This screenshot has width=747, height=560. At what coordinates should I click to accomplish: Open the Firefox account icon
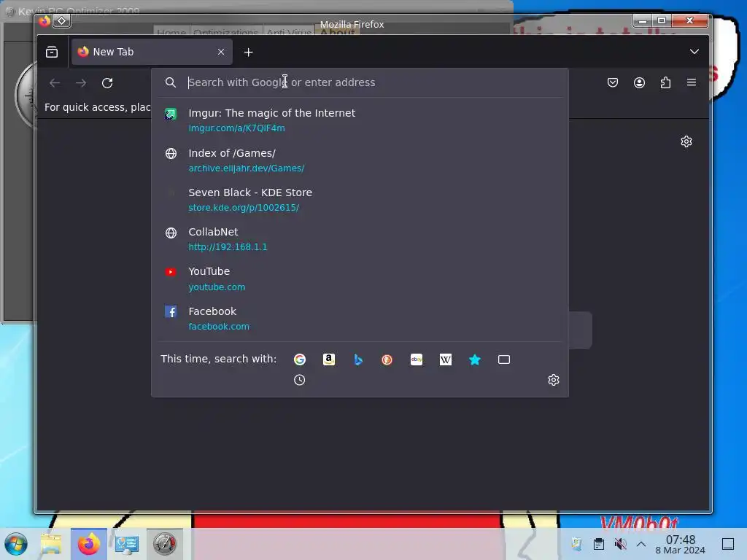pyautogui.click(x=639, y=82)
